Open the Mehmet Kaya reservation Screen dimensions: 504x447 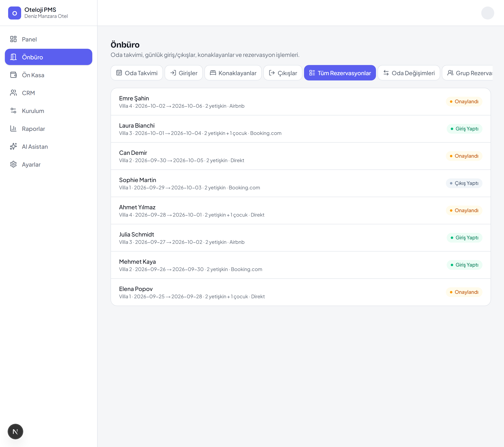(301, 265)
